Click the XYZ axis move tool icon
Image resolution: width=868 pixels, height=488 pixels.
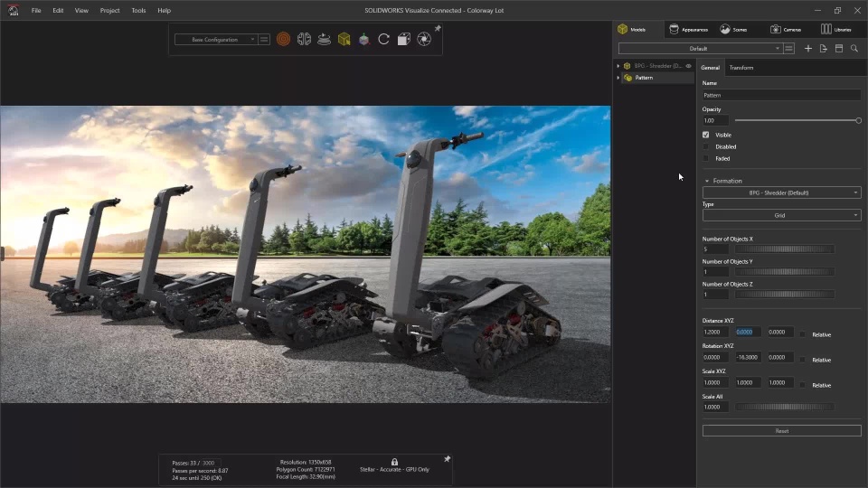pyautogui.click(x=363, y=40)
